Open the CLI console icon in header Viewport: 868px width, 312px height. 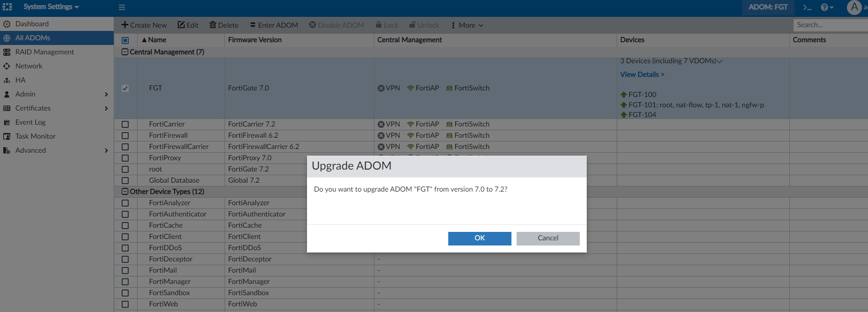click(807, 7)
